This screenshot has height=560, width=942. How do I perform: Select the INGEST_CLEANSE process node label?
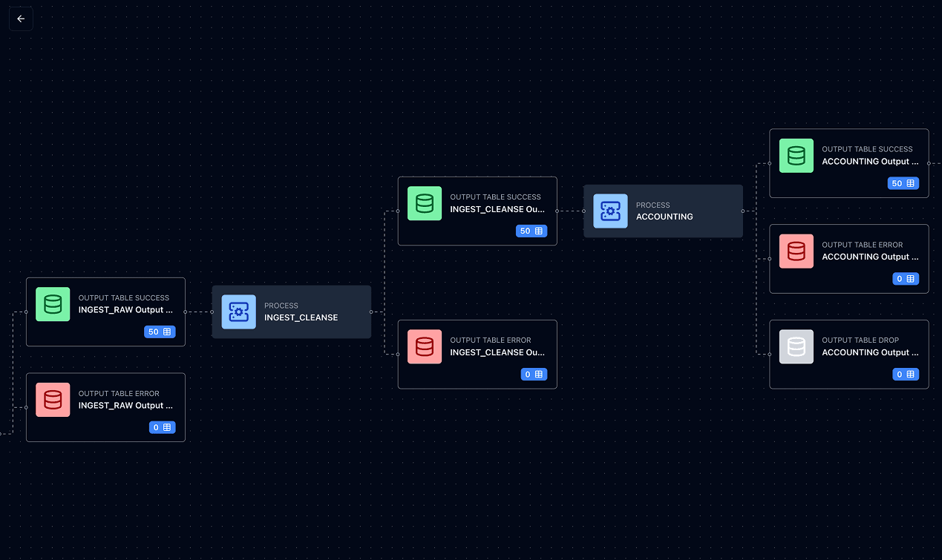pyautogui.click(x=301, y=317)
